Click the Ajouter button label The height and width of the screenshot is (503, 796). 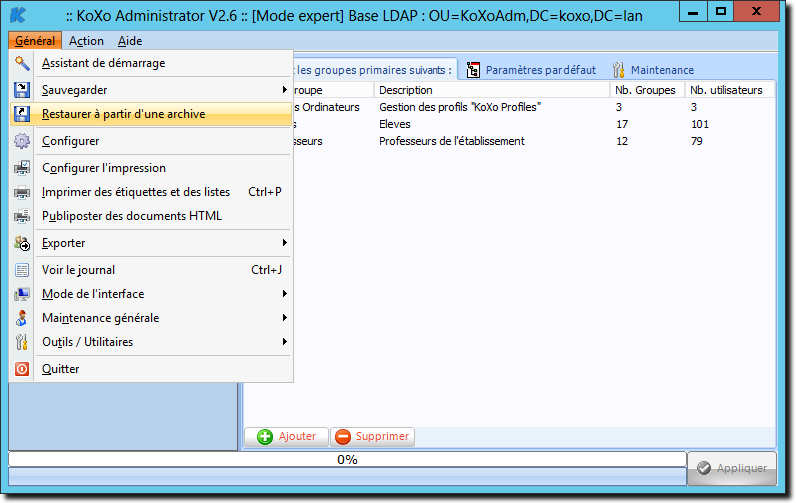[297, 436]
